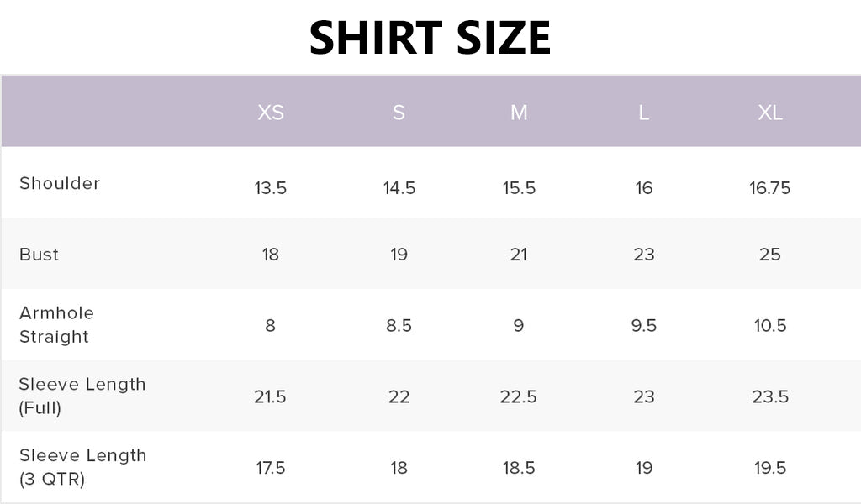Select the S size column header
Image resolution: width=861 pixels, height=504 pixels.
point(399,113)
